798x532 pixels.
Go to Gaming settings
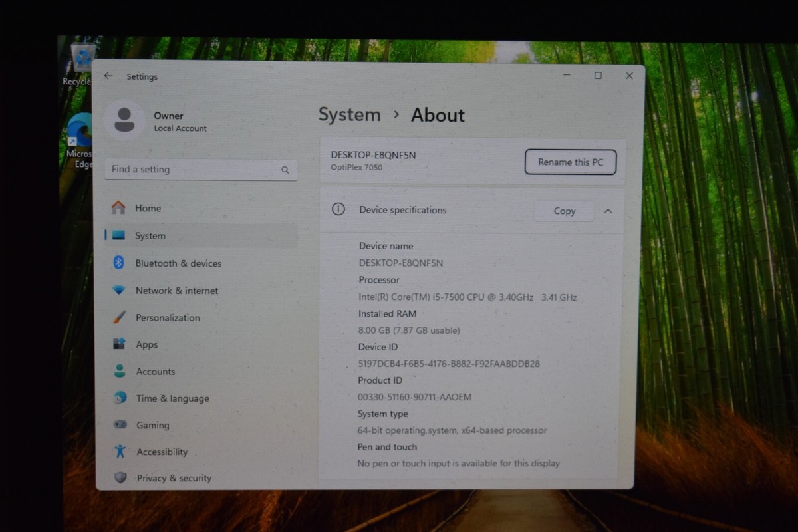click(x=201, y=425)
